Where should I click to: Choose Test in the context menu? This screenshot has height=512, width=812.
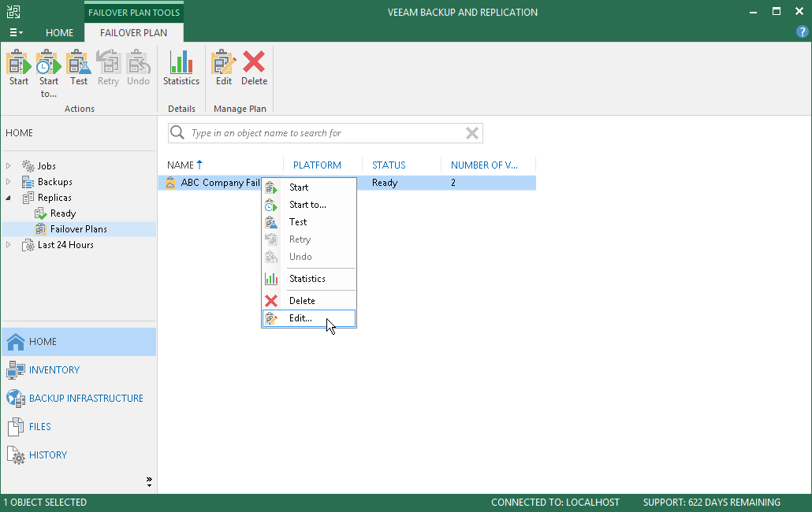309,222
